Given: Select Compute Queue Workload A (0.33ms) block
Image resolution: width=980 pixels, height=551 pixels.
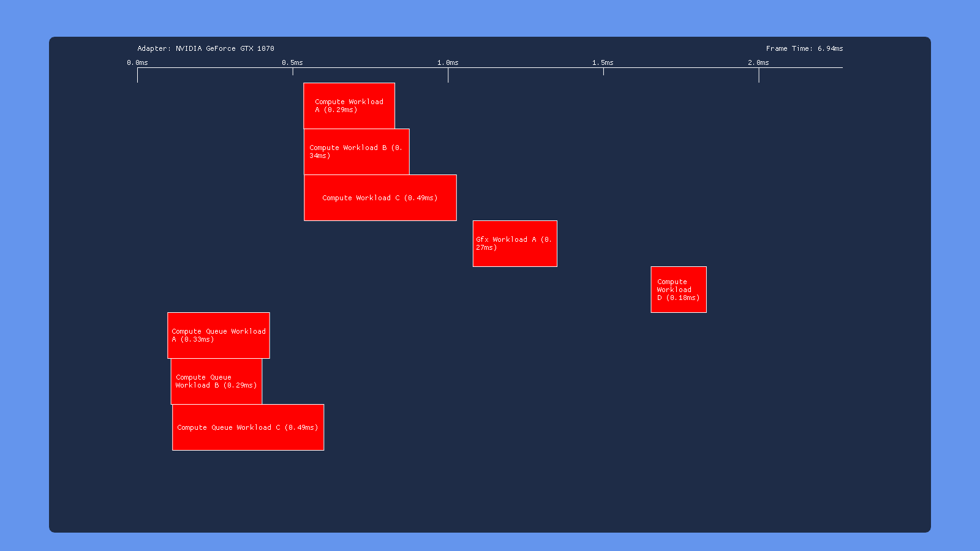Looking at the screenshot, I should pos(219,335).
